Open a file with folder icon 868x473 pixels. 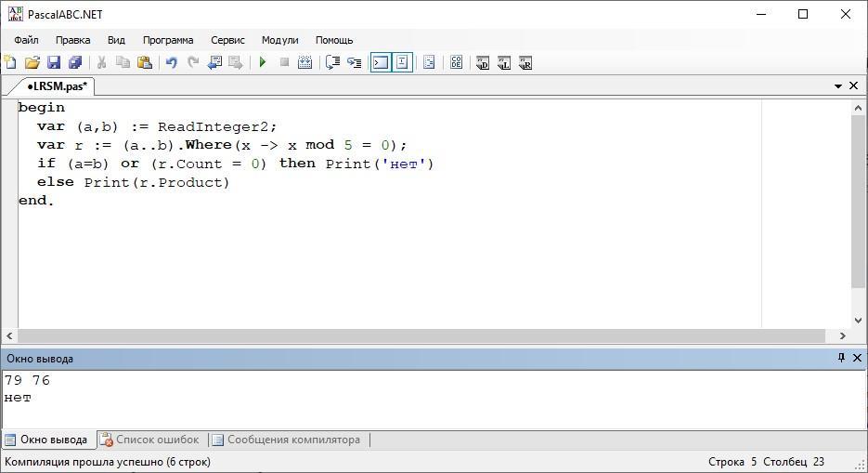(x=32, y=62)
